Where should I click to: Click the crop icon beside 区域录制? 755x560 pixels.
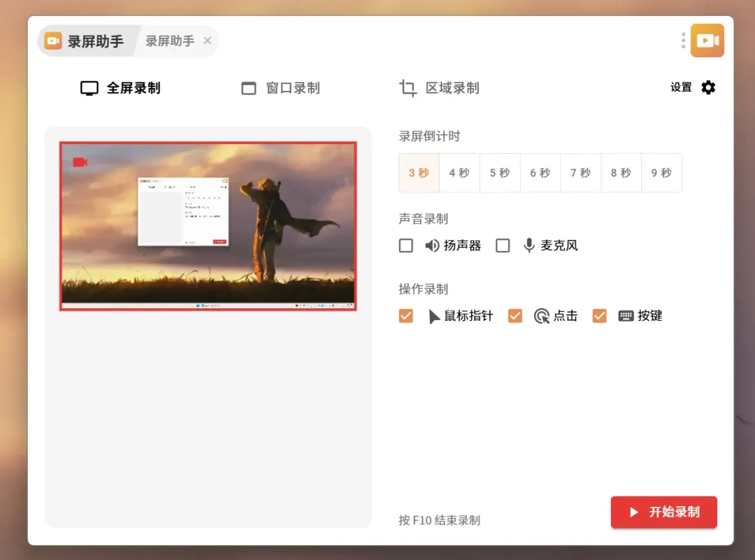click(408, 88)
